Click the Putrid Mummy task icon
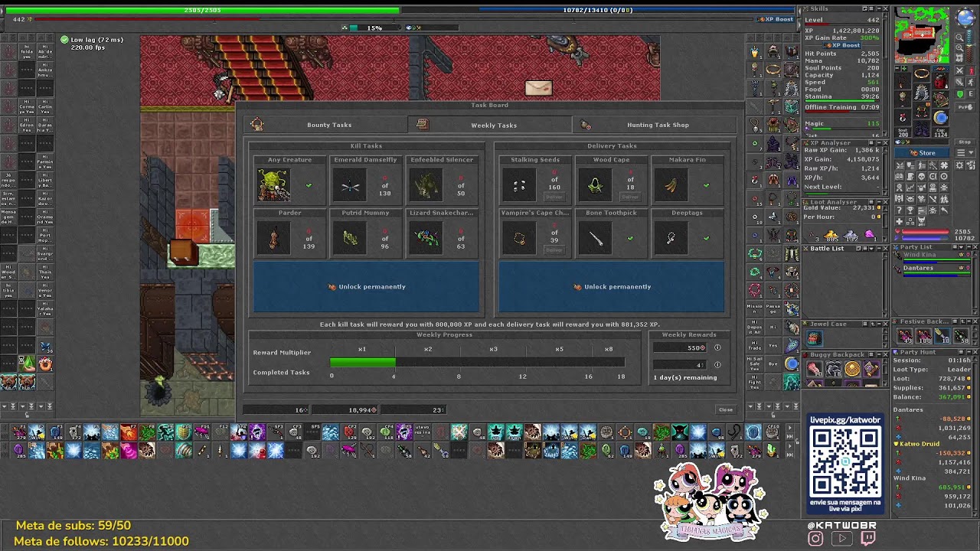Screen dimensions: 980x551 (x=351, y=239)
